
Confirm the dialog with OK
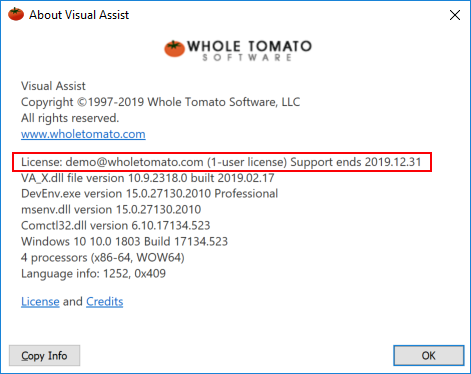429,356
